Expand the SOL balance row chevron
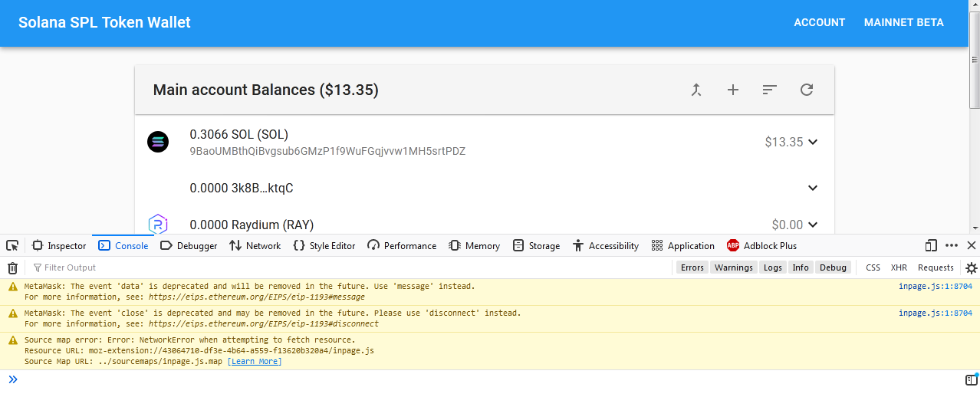The image size is (980, 420). click(813, 142)
